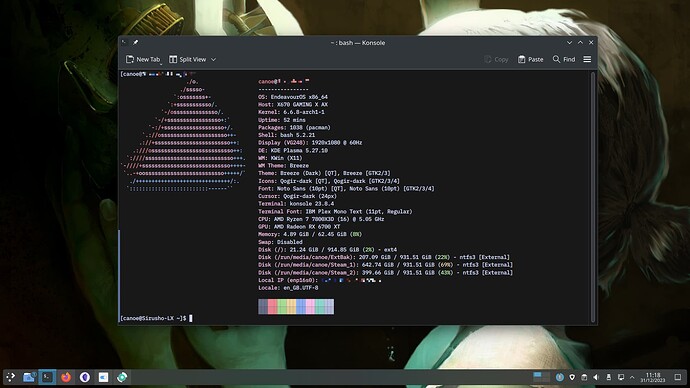Click the text "Host: X670 GAMING X AX"
Viewport: 690px width, 388px height.
[293, 105]
